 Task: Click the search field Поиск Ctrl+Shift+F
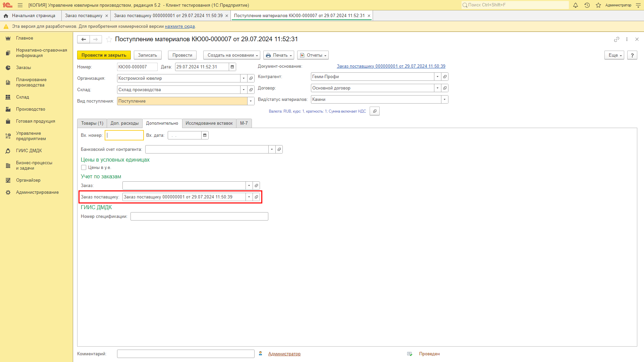(515, 5)
